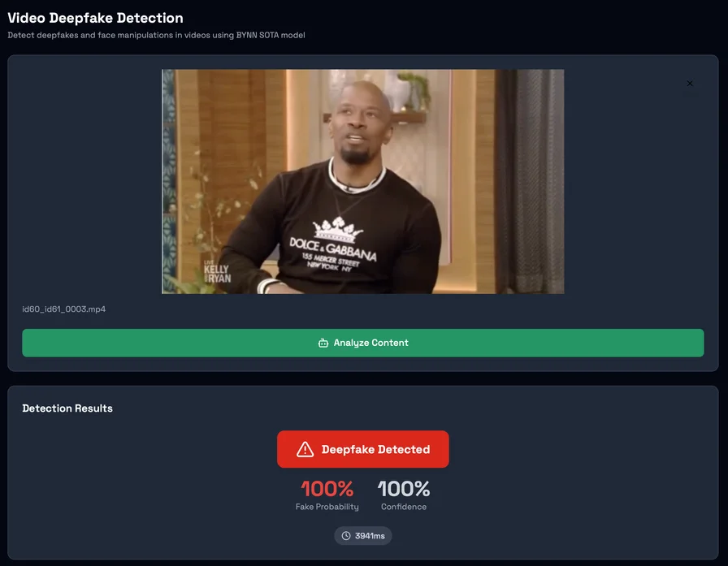Dismiss the uploaded video with the X button

click(690, 84)
